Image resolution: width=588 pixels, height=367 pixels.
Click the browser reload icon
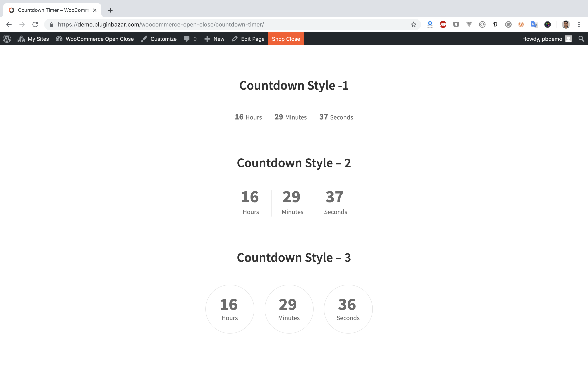pos(35,24)
